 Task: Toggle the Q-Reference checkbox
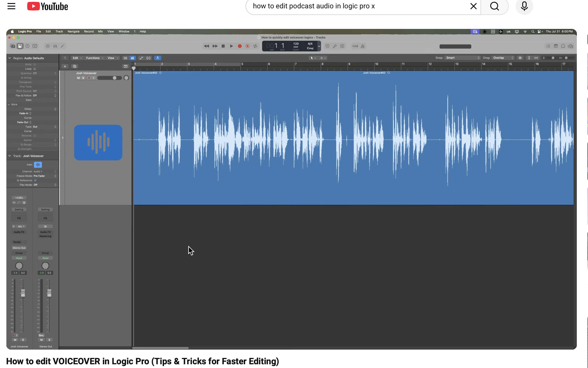coord(35,180)
